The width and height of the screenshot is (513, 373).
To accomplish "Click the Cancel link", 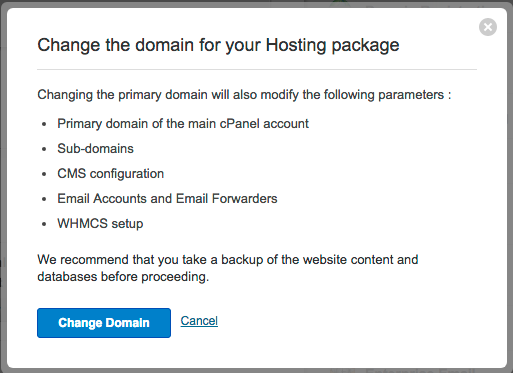I will click(x=199, y=321).
